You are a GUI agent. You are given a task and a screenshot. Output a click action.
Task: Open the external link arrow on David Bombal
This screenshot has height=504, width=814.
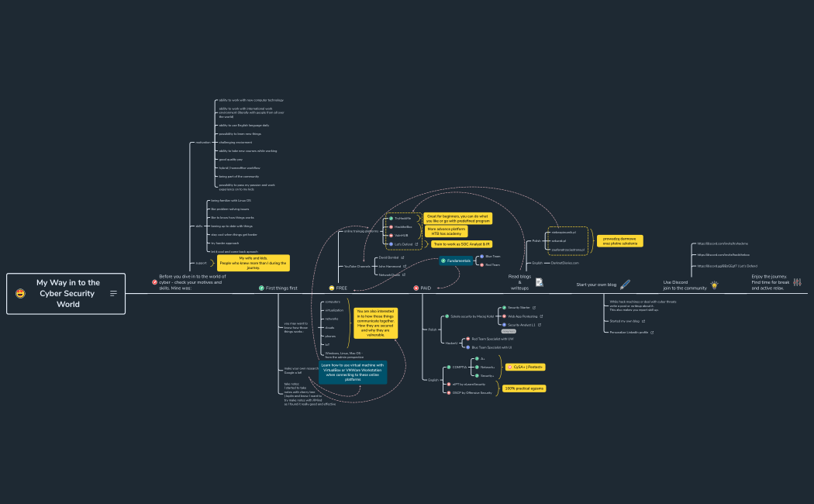(x=402, y=257)
